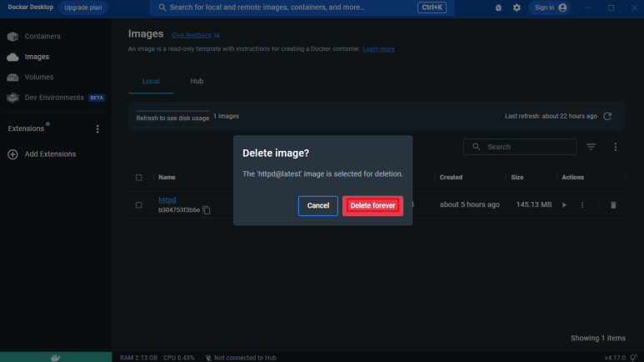The height and width of the screenshot is (362, 644).
Task: Toggle the httpd row checkbox
Action: coord(139,205)
